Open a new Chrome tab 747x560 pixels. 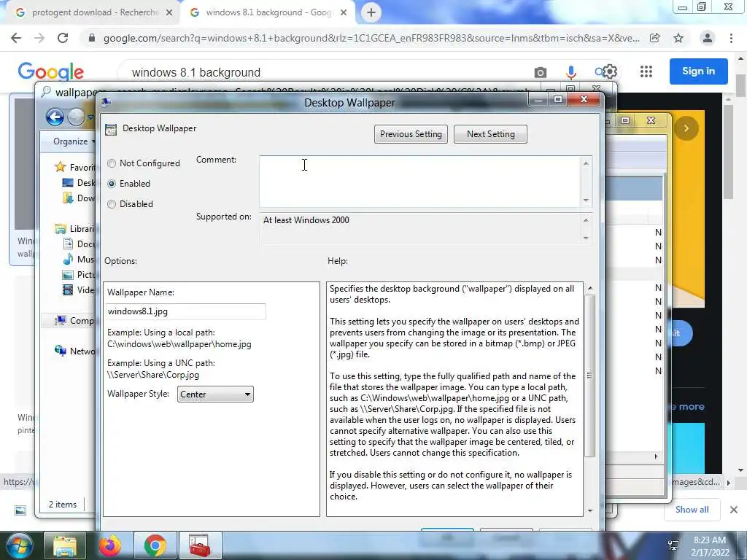pyautogui.click(x=371, y=12)
